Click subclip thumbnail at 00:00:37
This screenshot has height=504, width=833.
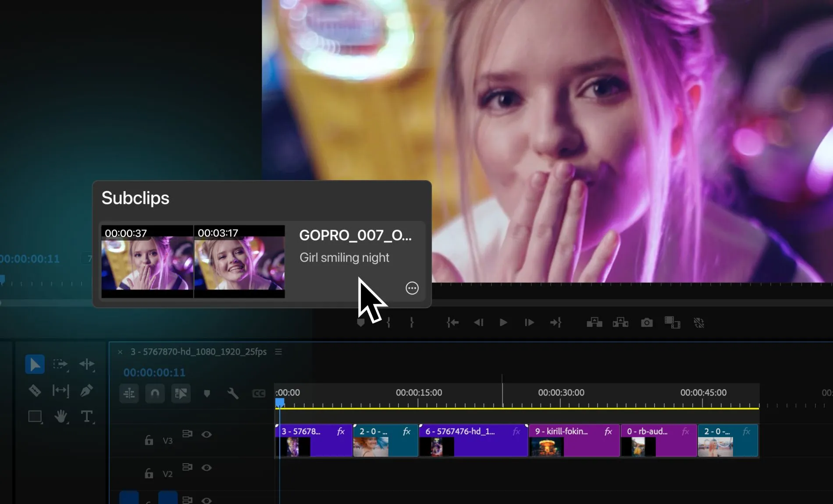(x=147, y=262)
